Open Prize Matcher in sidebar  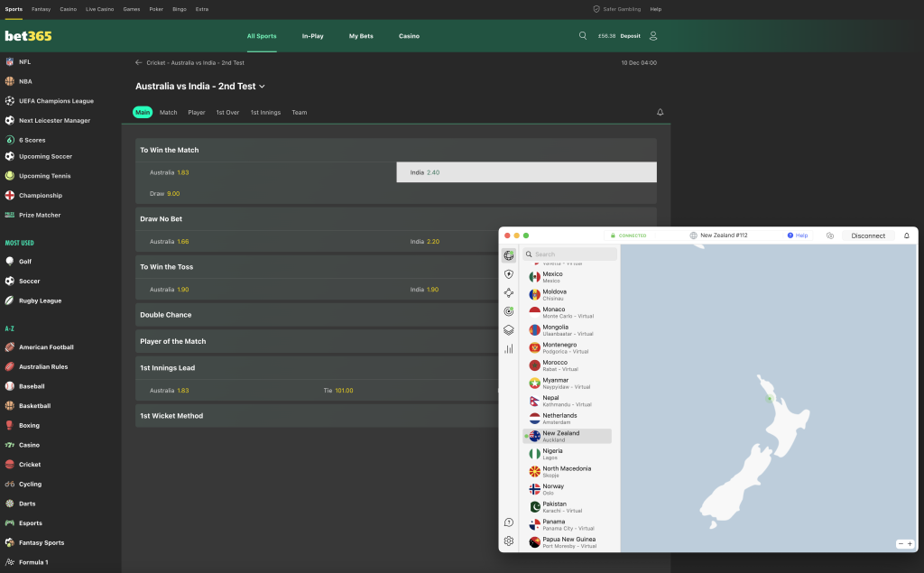click(40, 215)
